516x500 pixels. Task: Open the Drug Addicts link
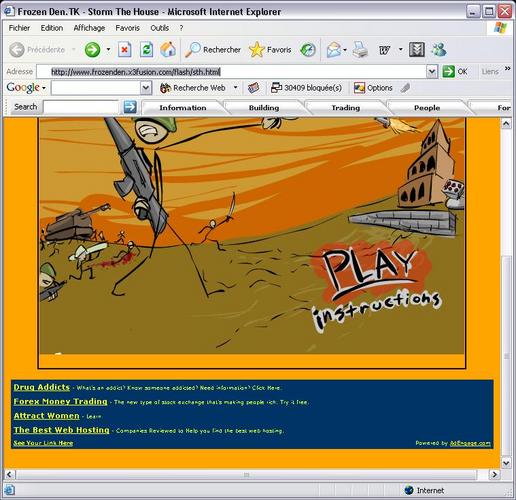point(42,387)
